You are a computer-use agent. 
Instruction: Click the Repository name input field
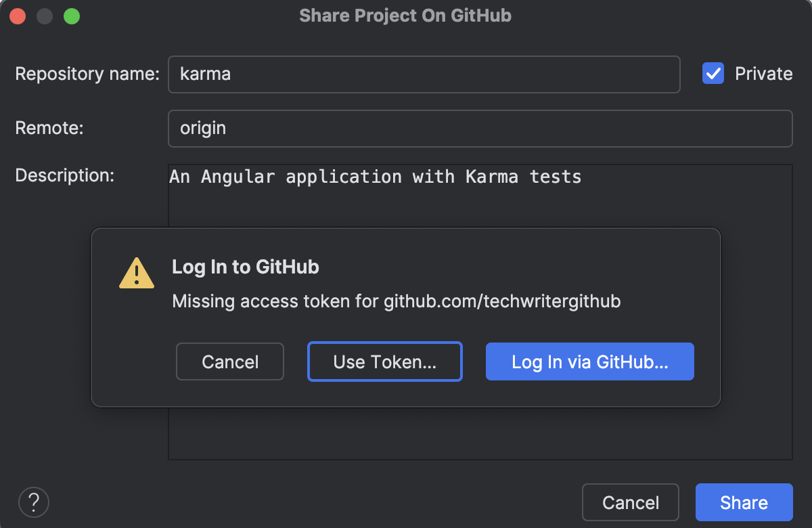click(x=424, y=74)
